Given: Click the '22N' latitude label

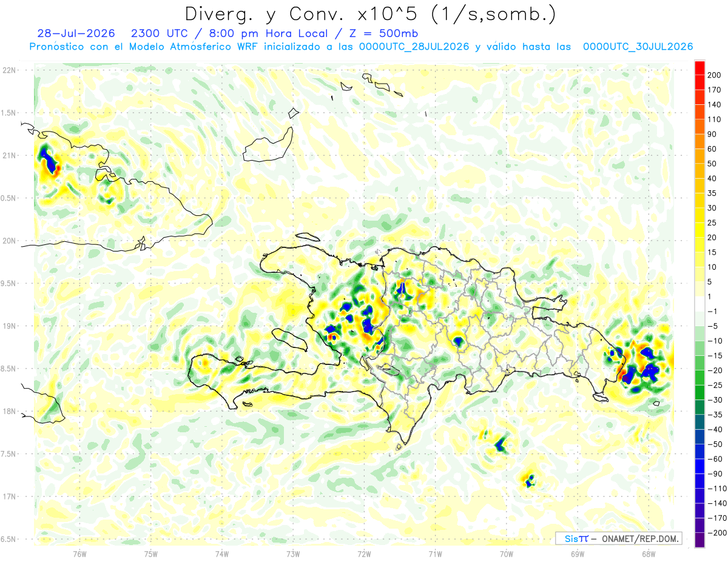Looking at the screenshot, I should pyautogui.click(x=8, y=70).
